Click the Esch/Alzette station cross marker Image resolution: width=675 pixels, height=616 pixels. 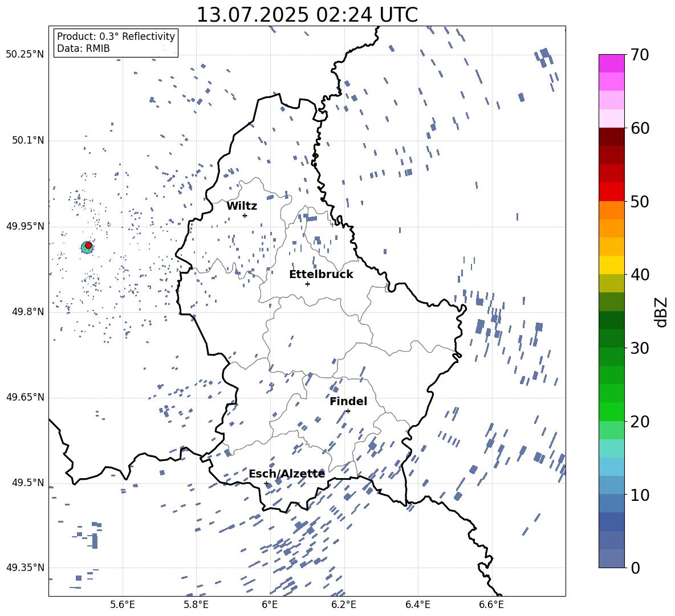point(266,483)
